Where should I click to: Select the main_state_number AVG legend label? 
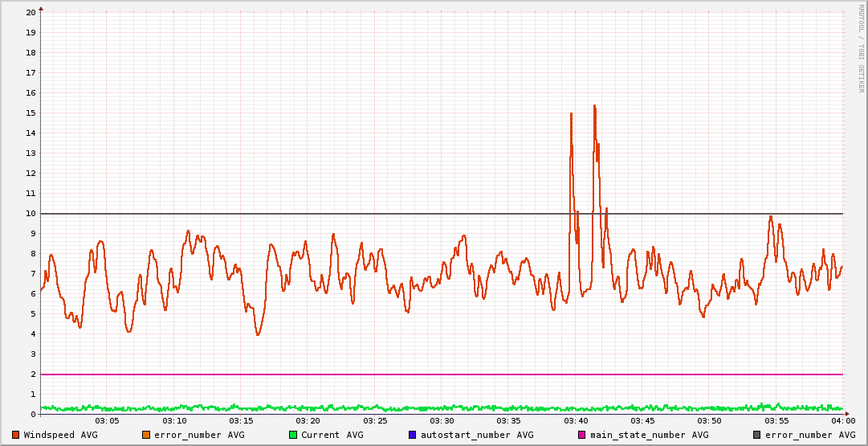click(x=649, y=435)
